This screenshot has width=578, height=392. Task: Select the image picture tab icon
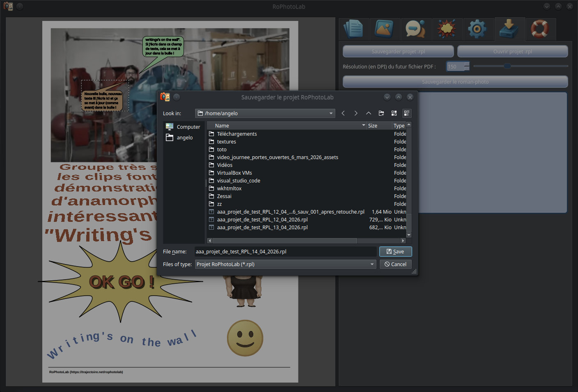384,29
